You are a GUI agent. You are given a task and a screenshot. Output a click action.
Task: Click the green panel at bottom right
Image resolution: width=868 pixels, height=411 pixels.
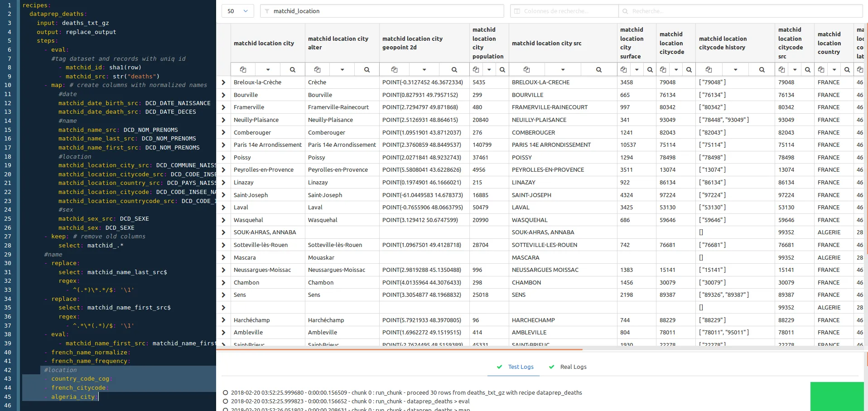[x=837, y=396]
